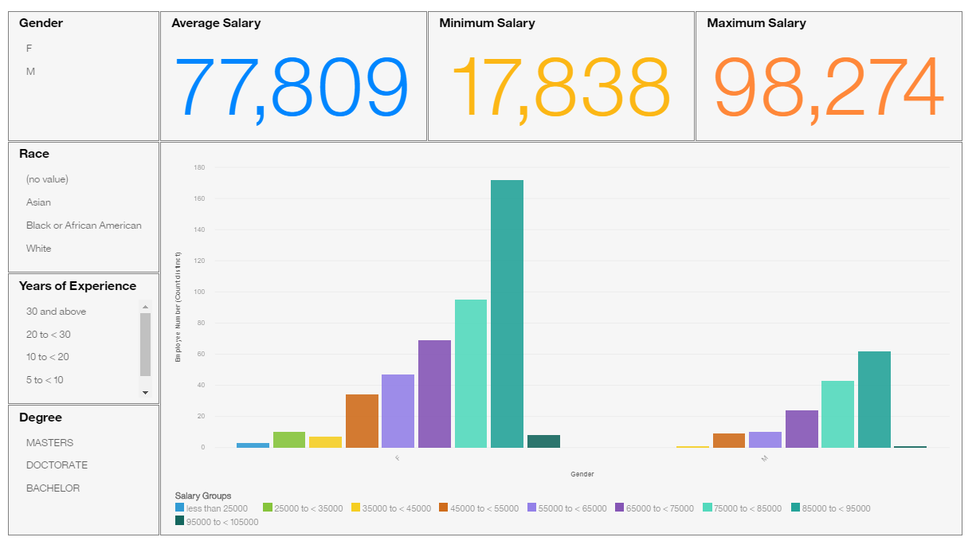Click the Average Salary value 77,809

click(292, 87)
